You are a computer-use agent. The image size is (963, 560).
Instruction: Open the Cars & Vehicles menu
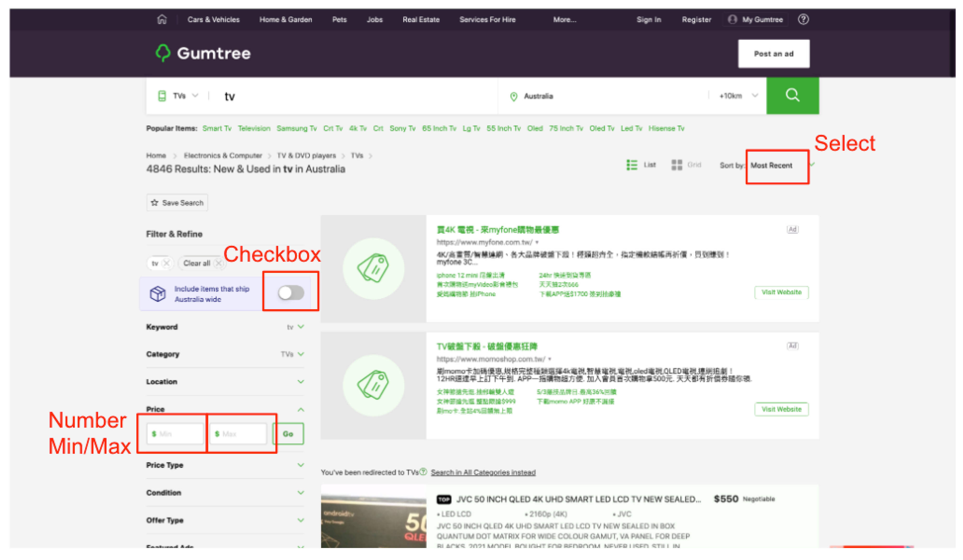click(x=213, y=20)
